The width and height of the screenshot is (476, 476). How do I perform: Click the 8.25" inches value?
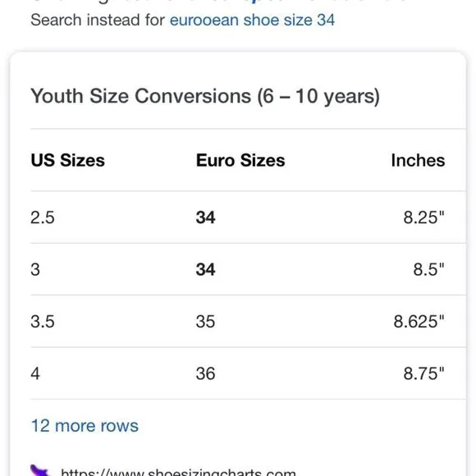coord(423,217)
